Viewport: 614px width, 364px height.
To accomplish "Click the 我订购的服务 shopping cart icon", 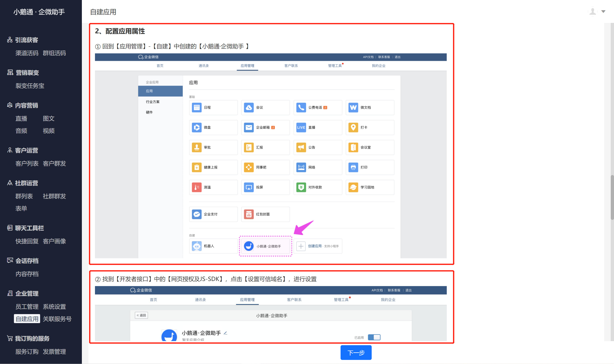I will tap(10, 338).
